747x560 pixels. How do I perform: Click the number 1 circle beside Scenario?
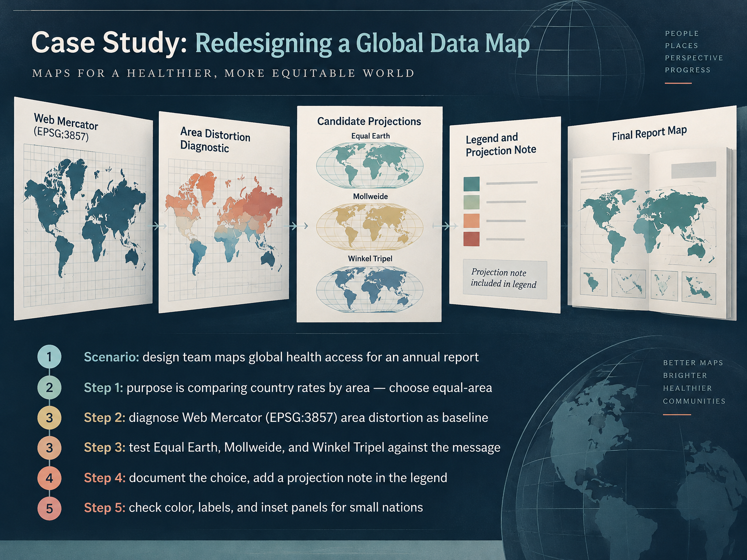pyautogui.click(x=49, y=357)
